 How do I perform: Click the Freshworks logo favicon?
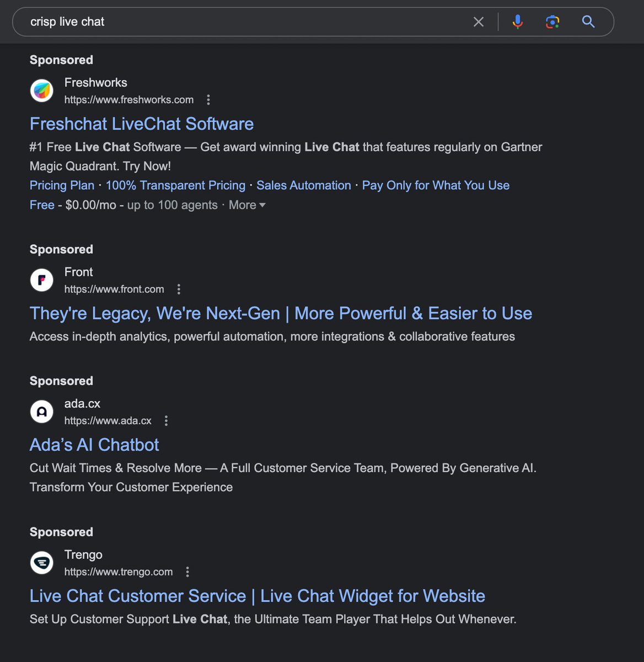click(41, 90)
